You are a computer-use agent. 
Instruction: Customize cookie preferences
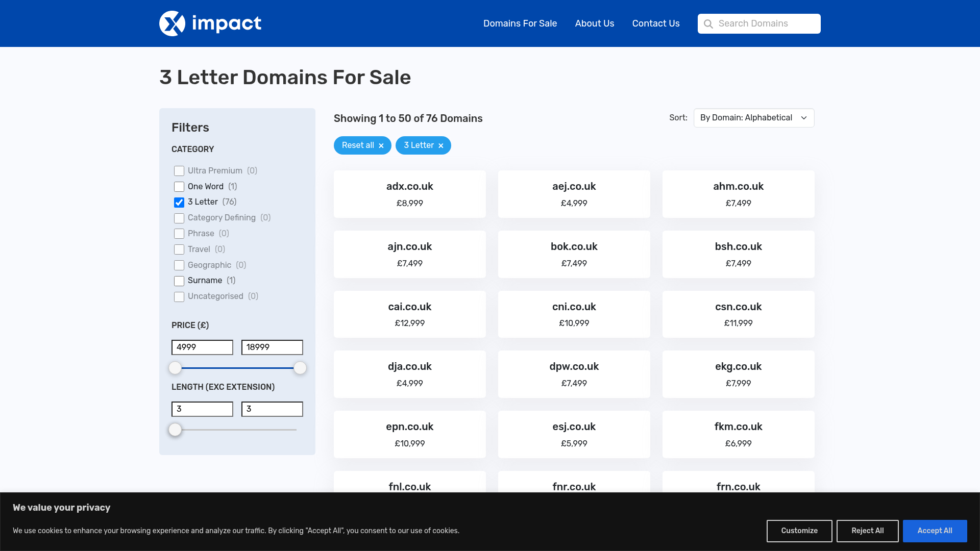point(799,531)
